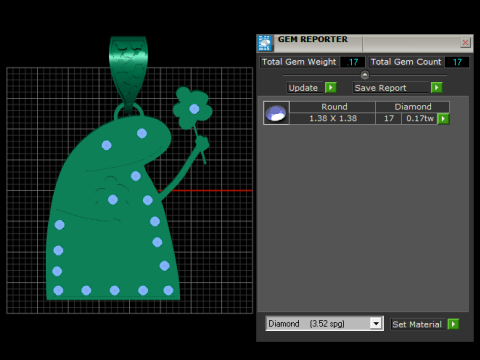The width and height of the screenshot is (480, 360).
Task: Collapse panel using the round arrow handle
Action: (x=365, y=75)
